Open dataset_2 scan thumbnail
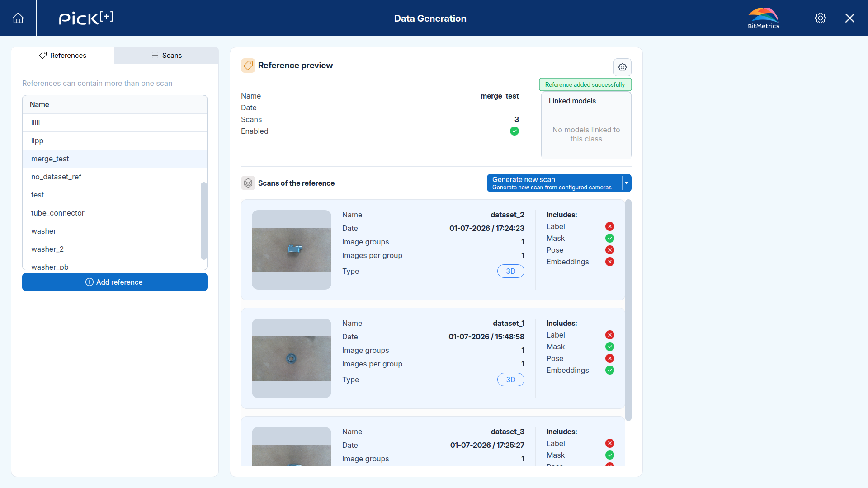Viewport: 868px width, 488px height. point(292,250)
